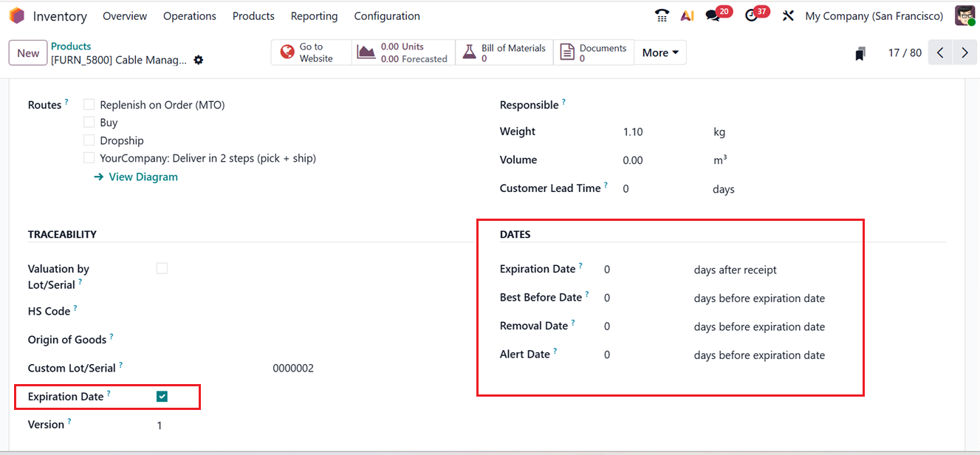The image size is (980, 455).
Task: Click the Custom Lot/Serial value 0000002
Action: pos(293,368)
